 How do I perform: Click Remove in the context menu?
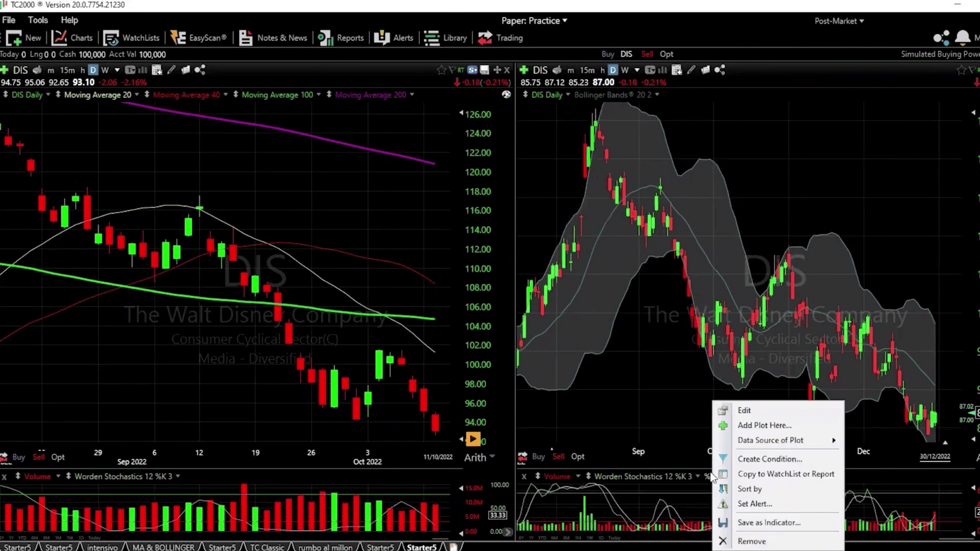751,541
